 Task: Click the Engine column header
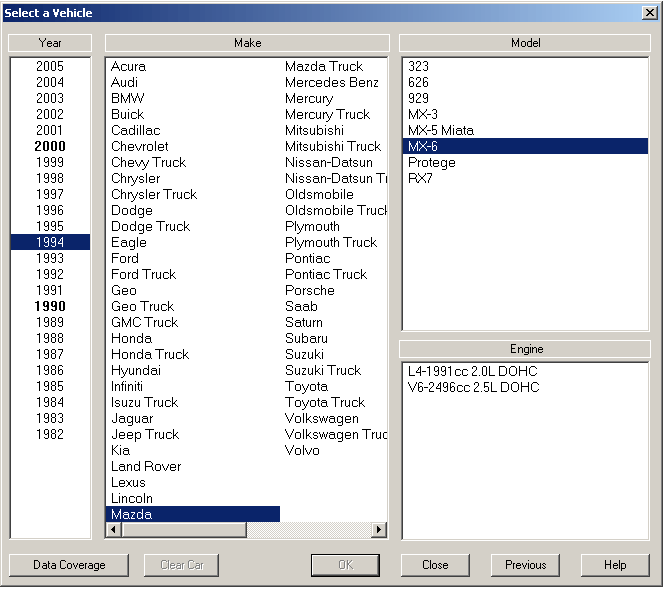click(525, 349)
